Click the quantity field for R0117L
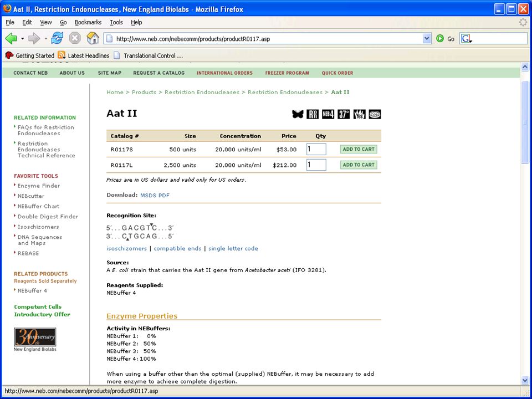 tap(316, 165)
